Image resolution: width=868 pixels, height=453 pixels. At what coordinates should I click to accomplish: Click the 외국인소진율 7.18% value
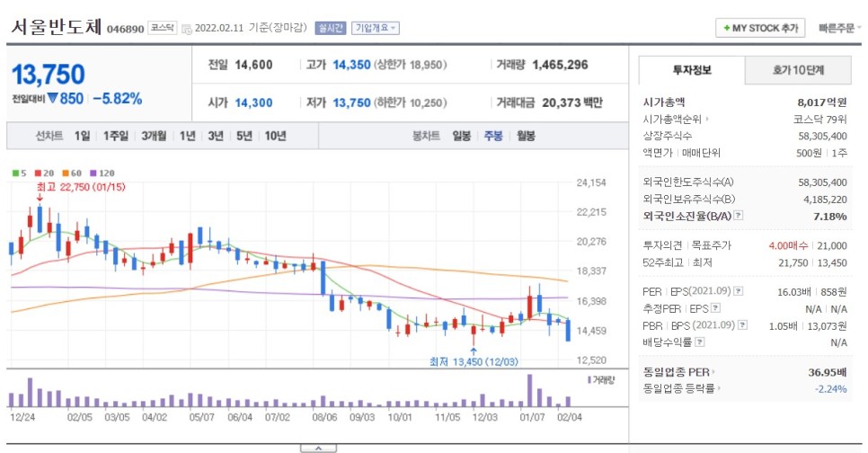[x=829, y=216]
